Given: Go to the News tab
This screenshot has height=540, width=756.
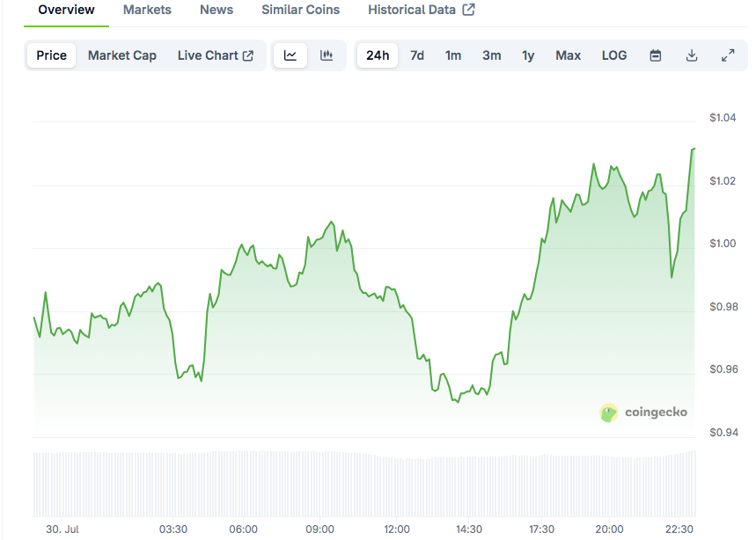Looking at the screenshot, I should coord(217,11).
